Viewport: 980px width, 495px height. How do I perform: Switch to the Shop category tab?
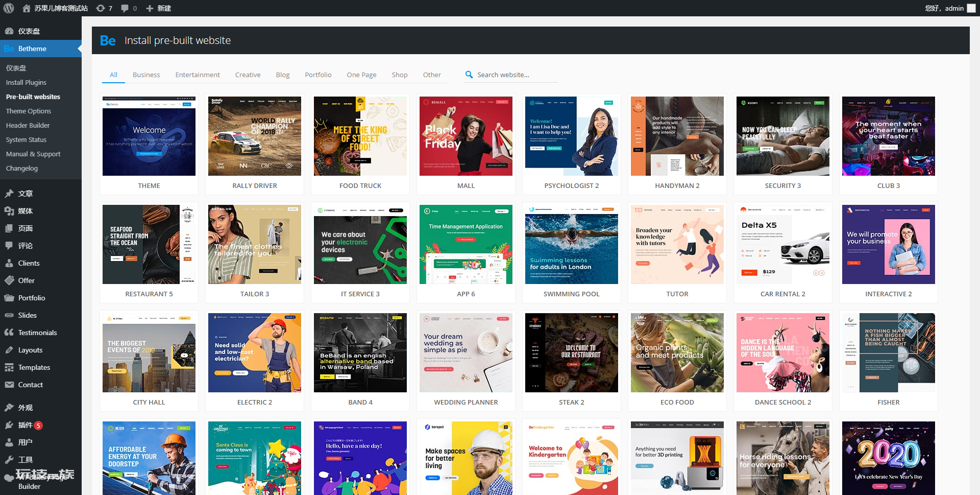click(400, 75)
